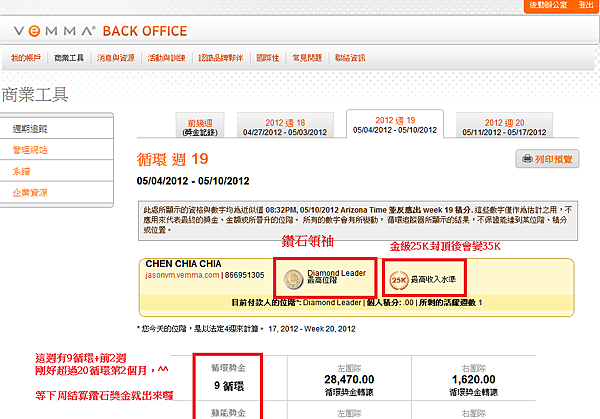The height and width of the screenshot is (419, 600).
Task: Open the 國際性 menu
Action: click(267, 58)
